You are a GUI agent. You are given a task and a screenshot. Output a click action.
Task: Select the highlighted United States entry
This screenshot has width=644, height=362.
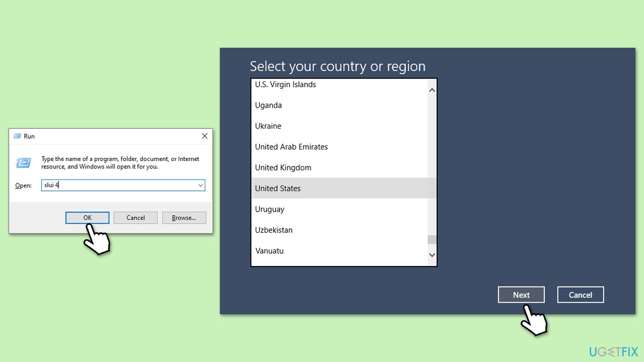(278, 189)
